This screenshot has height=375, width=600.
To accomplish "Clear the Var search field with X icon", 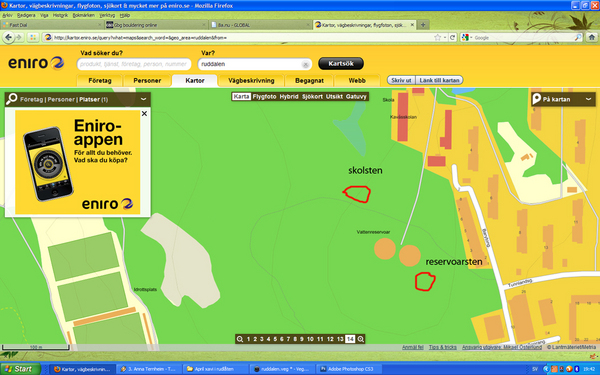I will tap(305, 65).
